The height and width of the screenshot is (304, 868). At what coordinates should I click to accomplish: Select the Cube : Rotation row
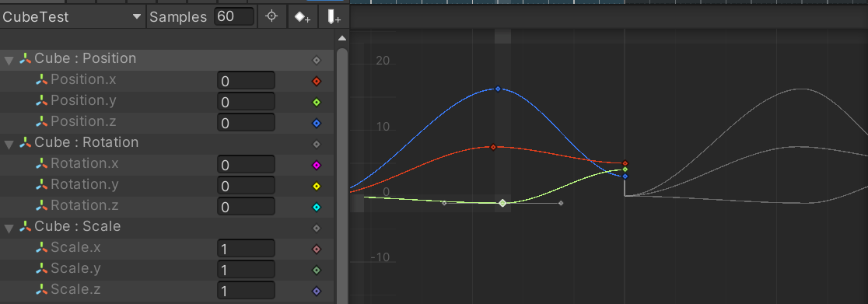tap(166, 144)
